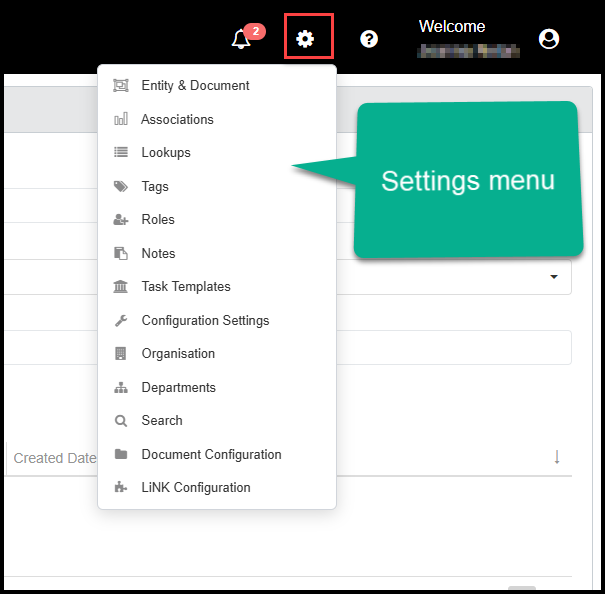Open Associations from settings menu
The width and height of the screenshot is (605, 594).
[x=177, y=120]
